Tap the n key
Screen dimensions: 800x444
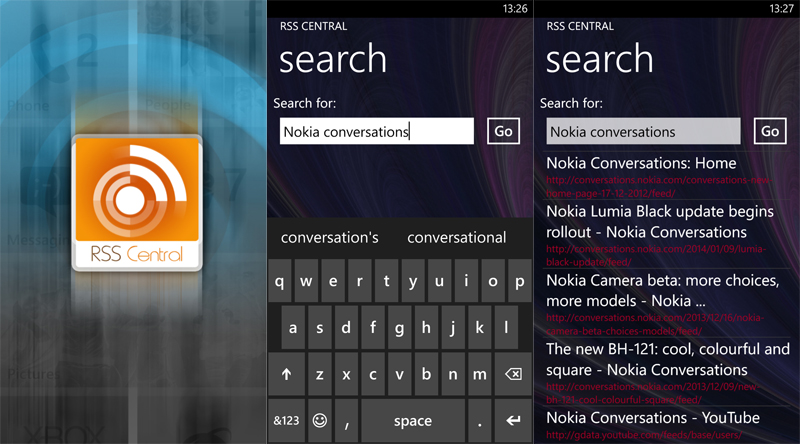[453, 374]
